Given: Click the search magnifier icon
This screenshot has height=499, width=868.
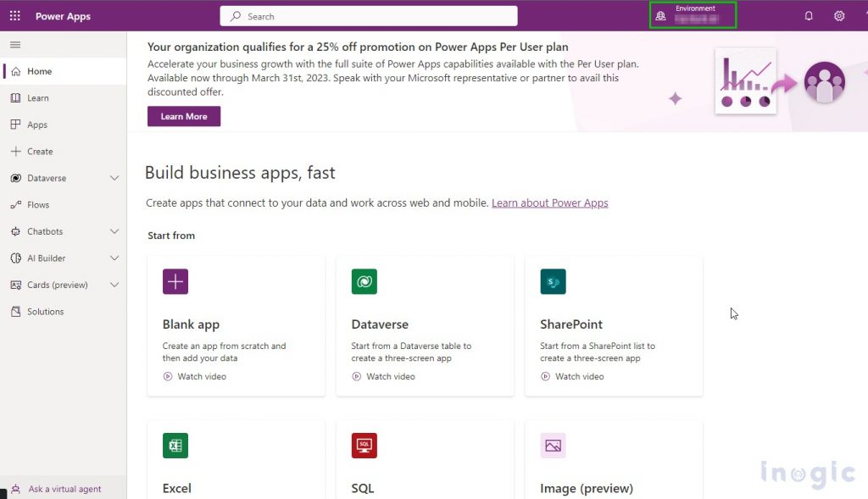Looking at the screenshot, I should coord(236,16).
